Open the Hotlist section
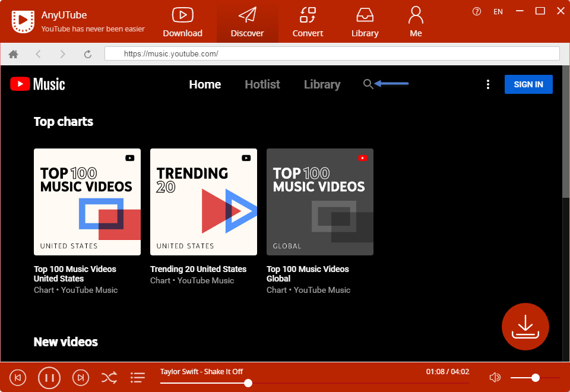Image resolution: width=570 pixels, height=392 pixels. [262, 84]
